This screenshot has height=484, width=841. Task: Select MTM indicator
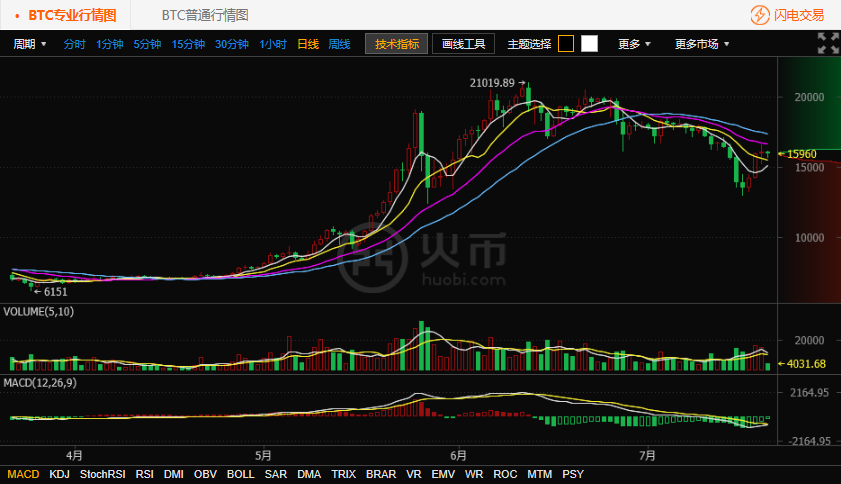pyautogui.click(x=540, y=474)
